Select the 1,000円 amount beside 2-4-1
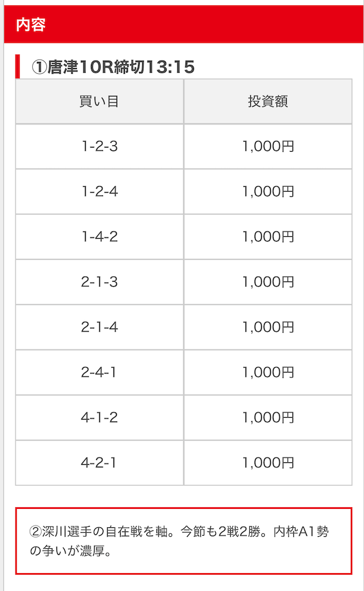The image size is (364, 591). click(268, 373)
